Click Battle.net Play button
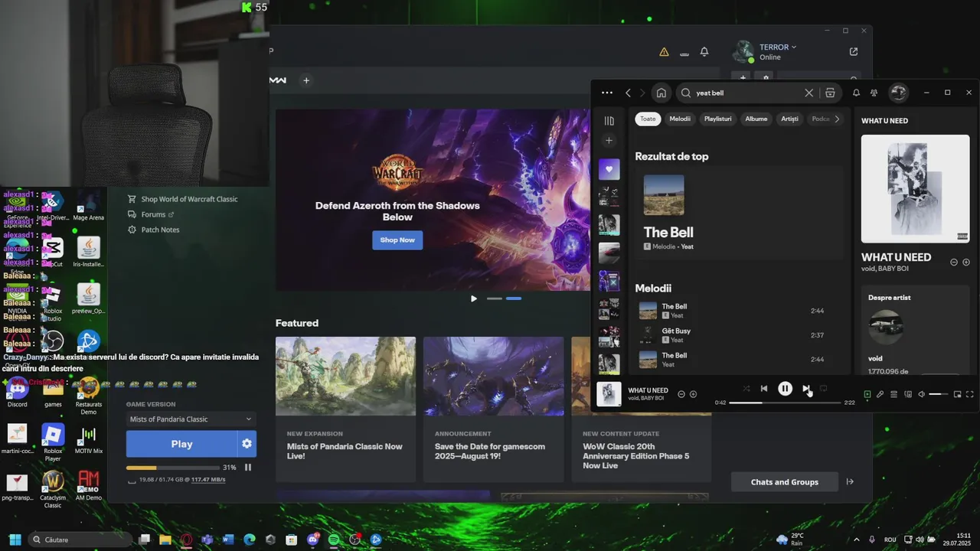Screen dimensions: 980x551 (181, 444)
